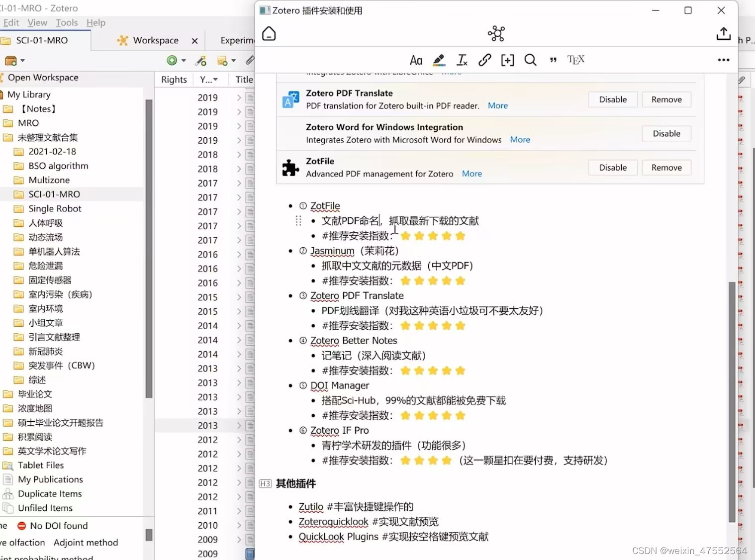
Task: Remove the Zotero PDF Translate plugin
Action: 666,99
